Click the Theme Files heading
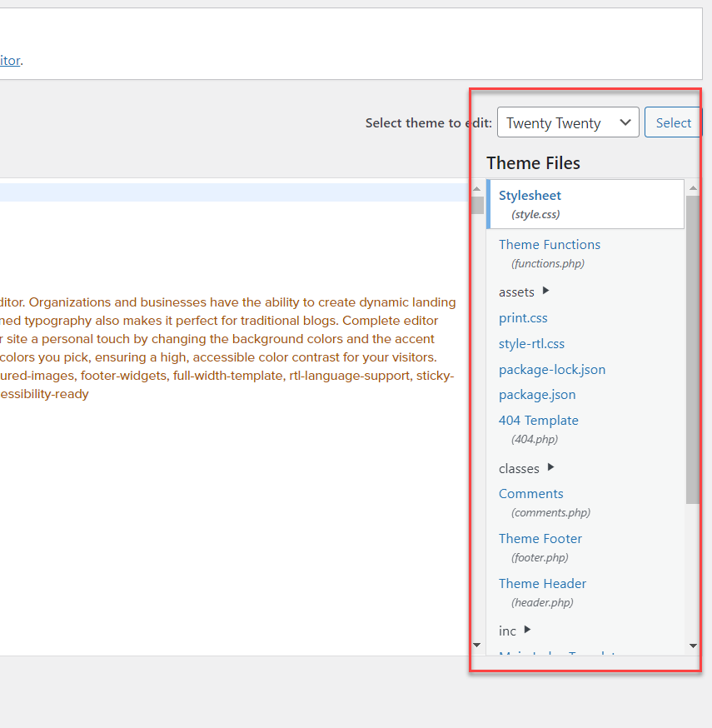This screenshot has width=712, height=728. pyautogui.click(x=533, y=163)
